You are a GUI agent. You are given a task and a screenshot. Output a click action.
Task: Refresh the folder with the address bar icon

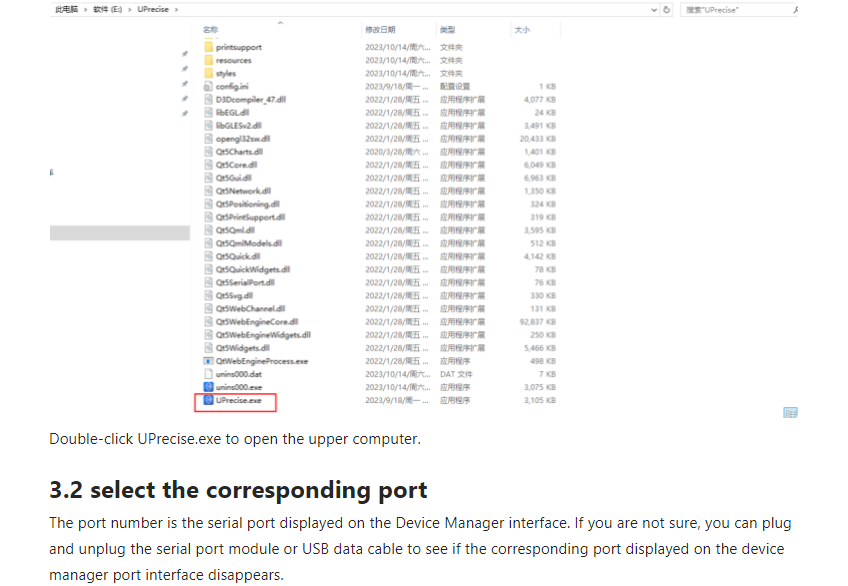click(667, 9)
